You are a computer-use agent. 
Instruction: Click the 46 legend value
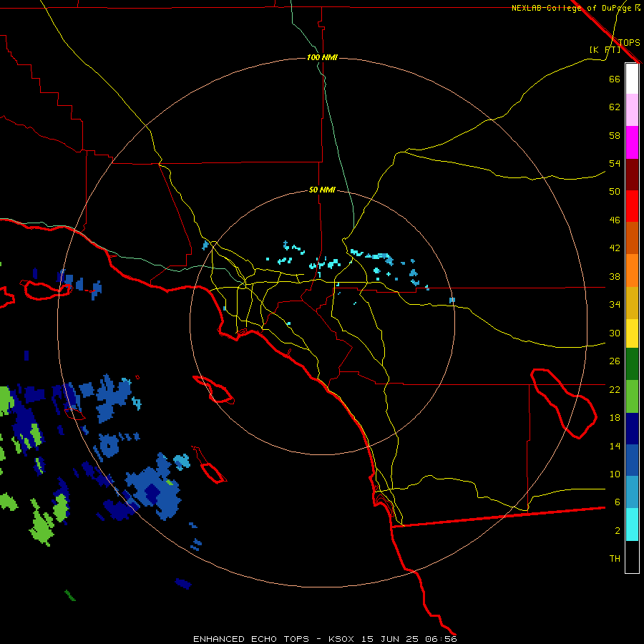[615, 220]
